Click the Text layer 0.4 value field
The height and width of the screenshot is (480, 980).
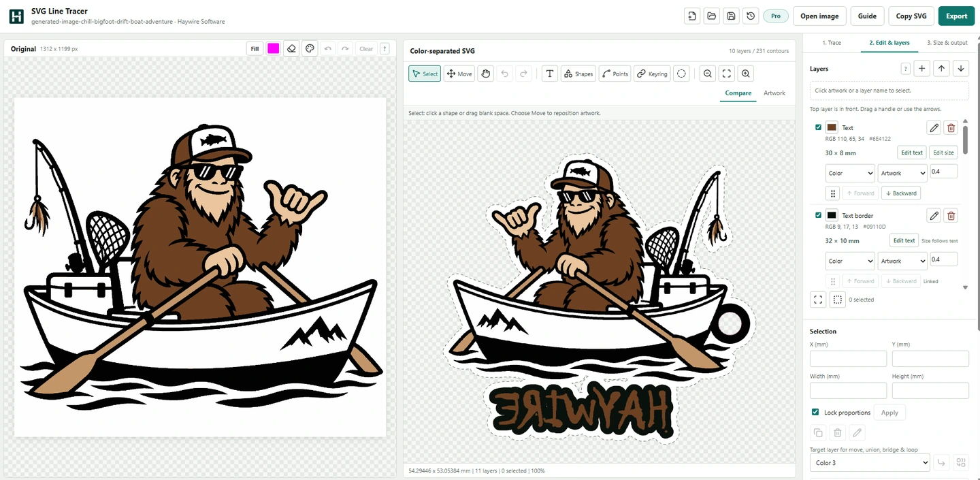tap(944, 172)
